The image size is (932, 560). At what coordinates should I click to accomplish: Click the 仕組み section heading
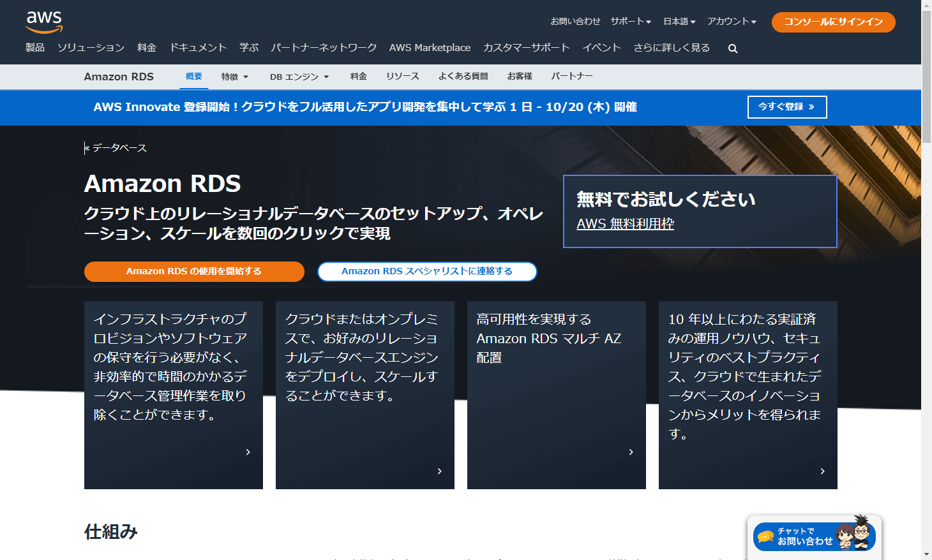(x=111, y=532)
